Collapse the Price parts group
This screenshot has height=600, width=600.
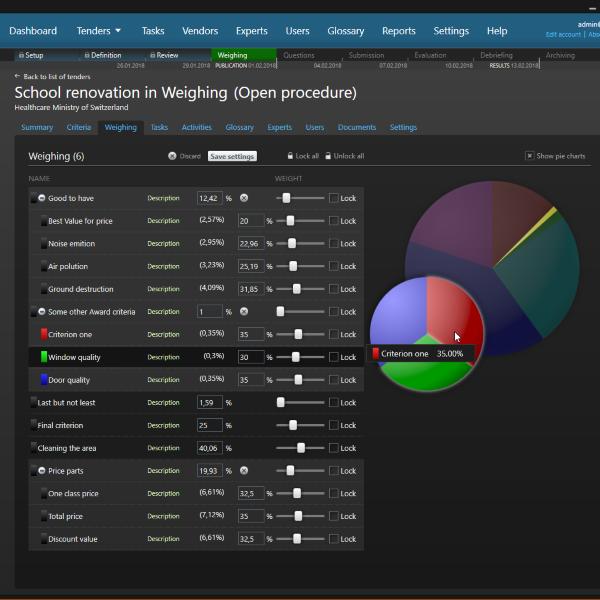[42, 470]
